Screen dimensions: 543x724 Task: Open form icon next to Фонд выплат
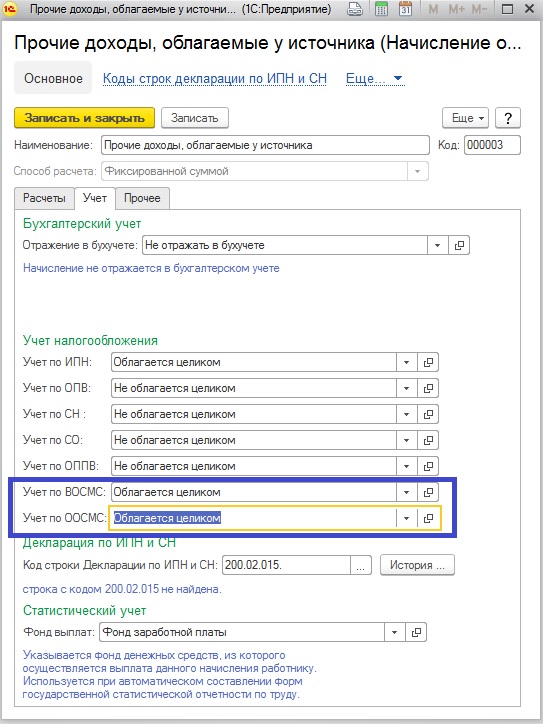416,633
